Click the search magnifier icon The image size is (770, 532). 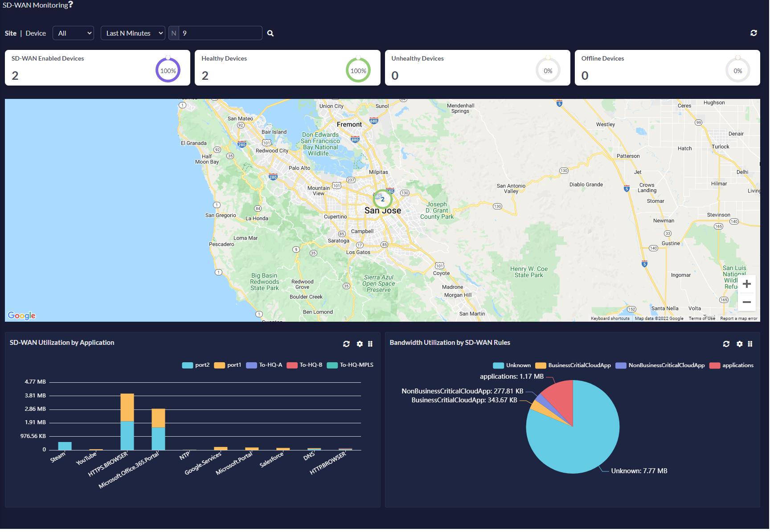(x=270, y=33)
